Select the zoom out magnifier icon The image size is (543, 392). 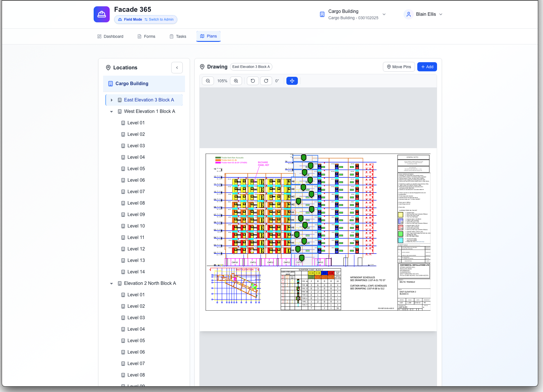point(208,81)
